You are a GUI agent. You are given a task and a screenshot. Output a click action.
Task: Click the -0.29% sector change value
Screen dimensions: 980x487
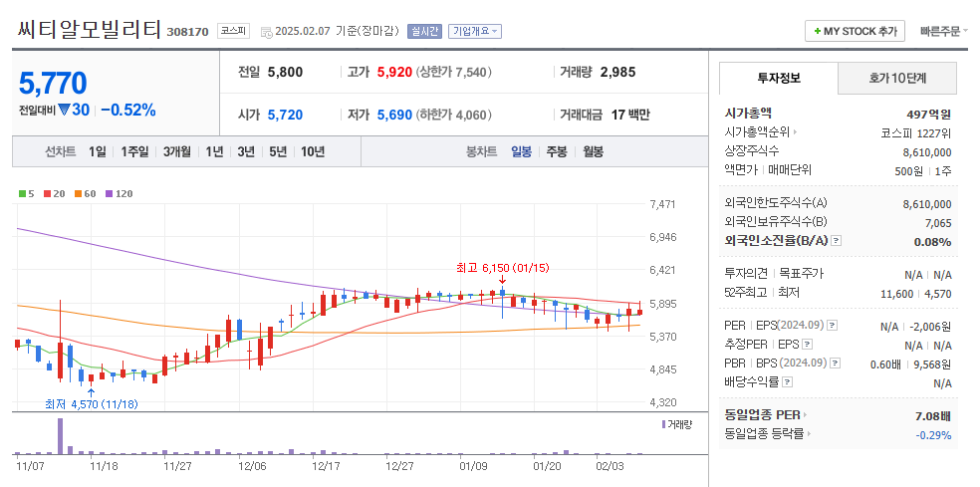[x=934, y=434]
